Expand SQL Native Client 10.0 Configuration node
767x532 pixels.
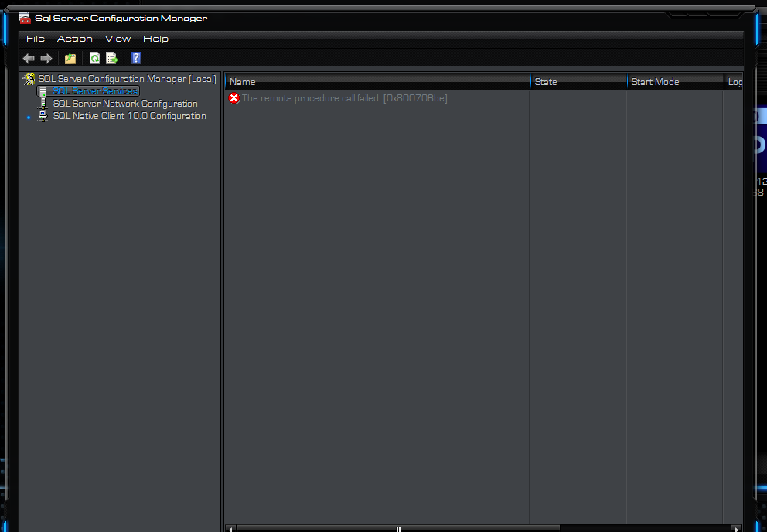pyautogui.click(x=29, y=117)
